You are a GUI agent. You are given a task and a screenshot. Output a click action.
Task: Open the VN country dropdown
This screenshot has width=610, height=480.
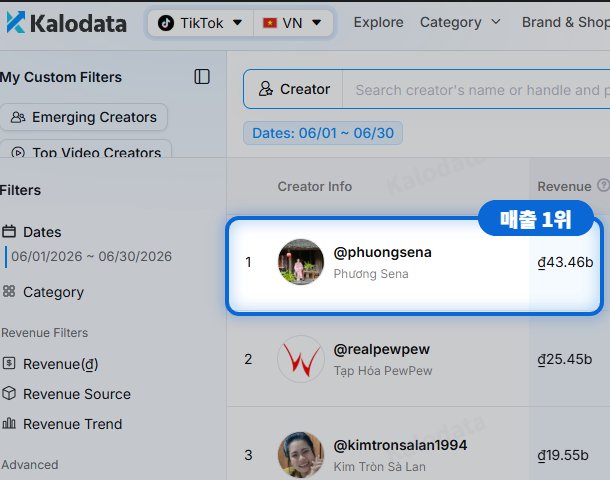[293, 23]
